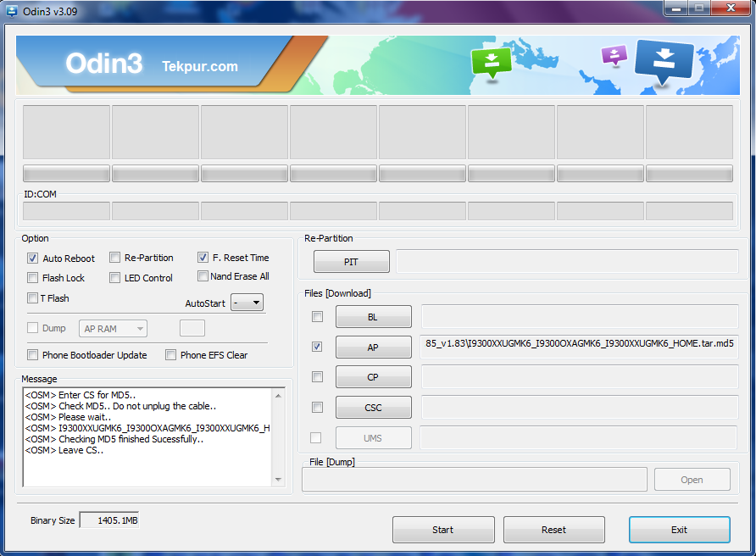
Task: Minimize the Odin3 window
Action: pyautogui.click(x=676, y=8)
